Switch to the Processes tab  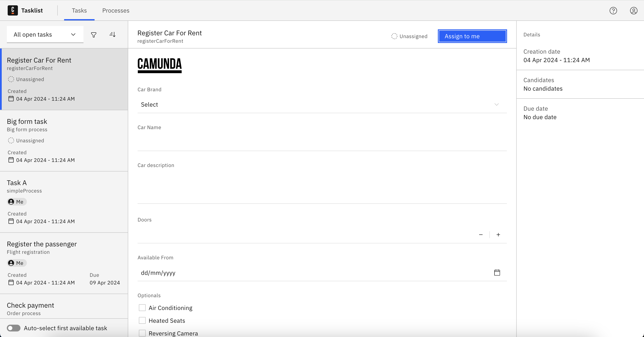[x=116, y=10]
